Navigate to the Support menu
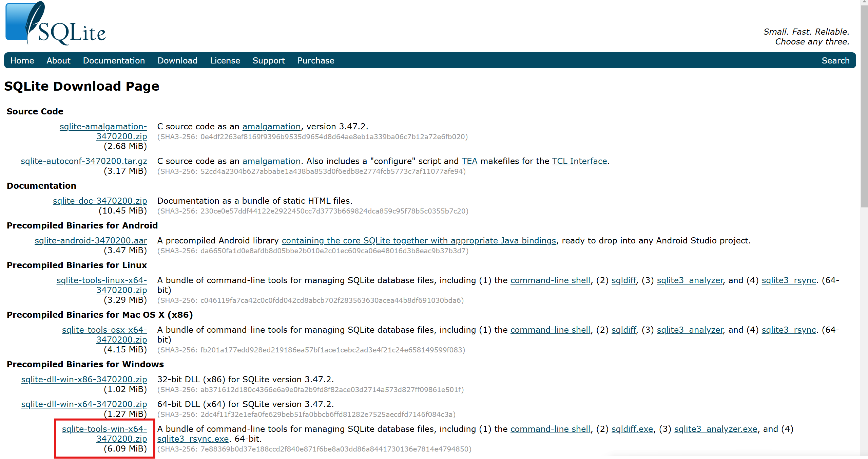 (268, 60)
